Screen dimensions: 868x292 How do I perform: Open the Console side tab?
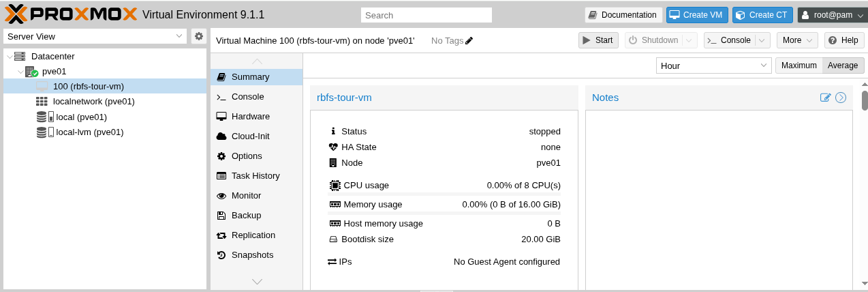tap(256, 97)
